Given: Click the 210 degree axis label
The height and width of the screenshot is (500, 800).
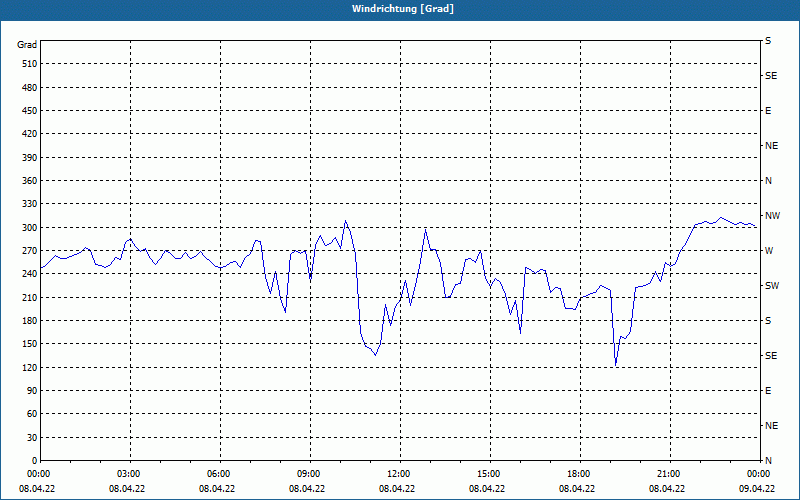Looking at the screenshot, I should (30, 297).
